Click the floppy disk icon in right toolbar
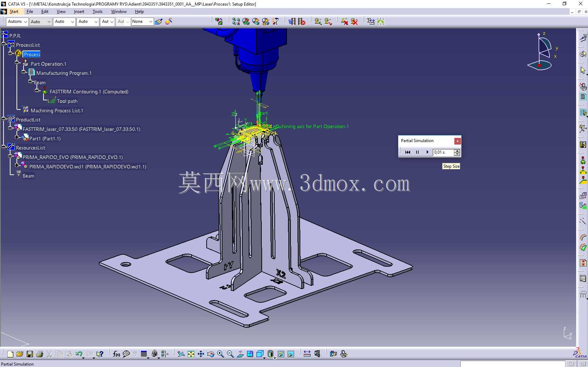 583,145
